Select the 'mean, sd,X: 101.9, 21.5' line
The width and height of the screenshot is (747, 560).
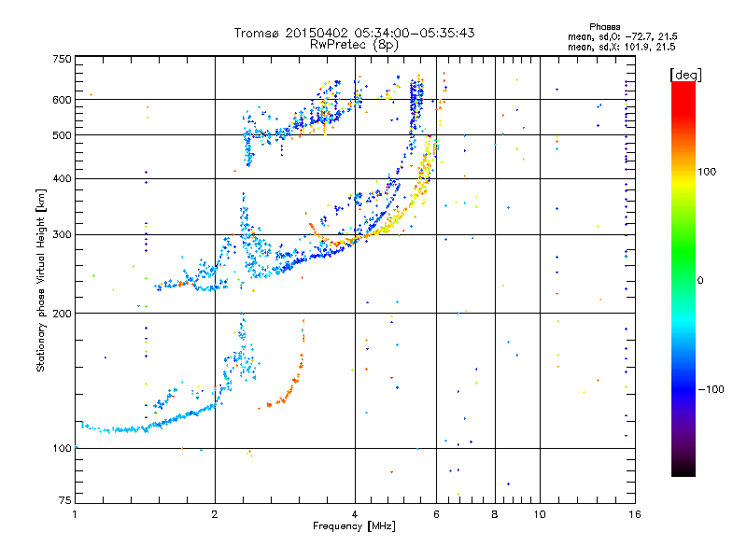(621, 47)
